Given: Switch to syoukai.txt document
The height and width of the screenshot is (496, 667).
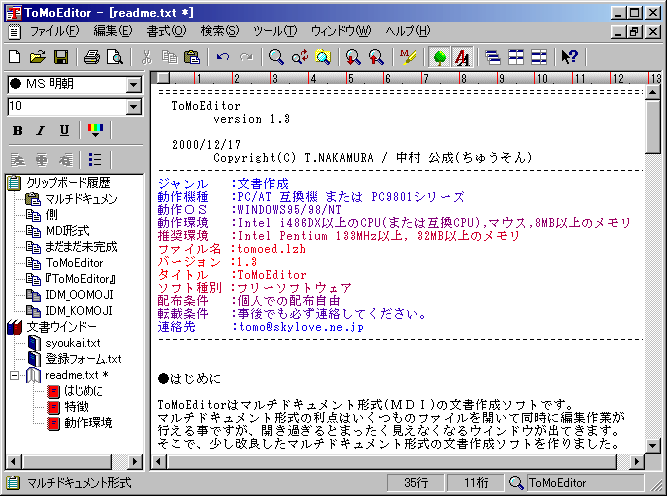Looking at the screenshot, I should click(x=73, y=343).
